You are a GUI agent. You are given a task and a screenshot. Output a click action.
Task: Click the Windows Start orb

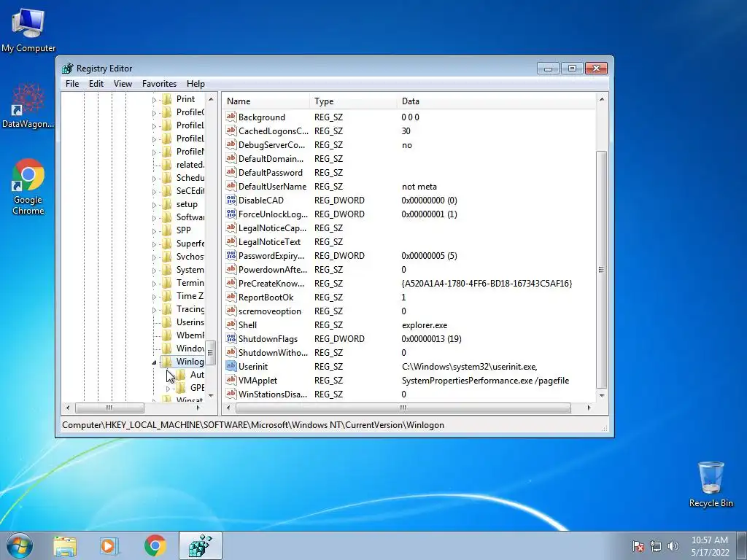click(20, 545)
